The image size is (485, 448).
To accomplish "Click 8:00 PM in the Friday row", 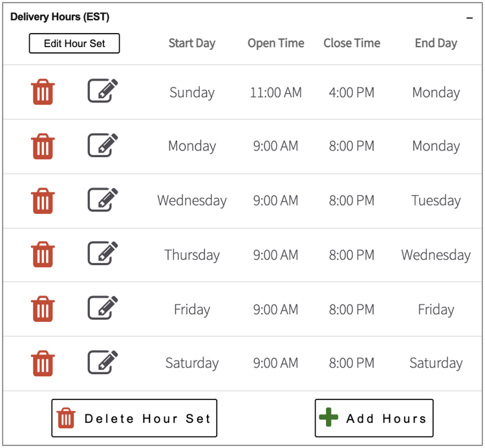I will [351, 310].
